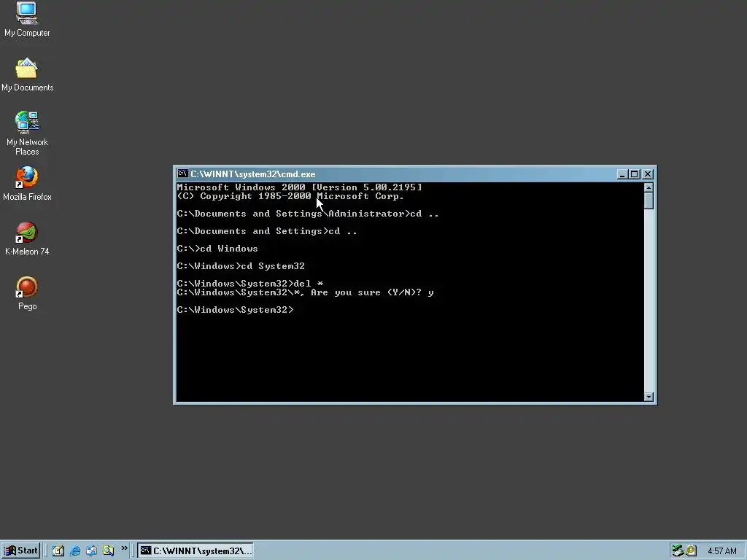Launch Outlook Express from quick launch

[x=91, y=551]
